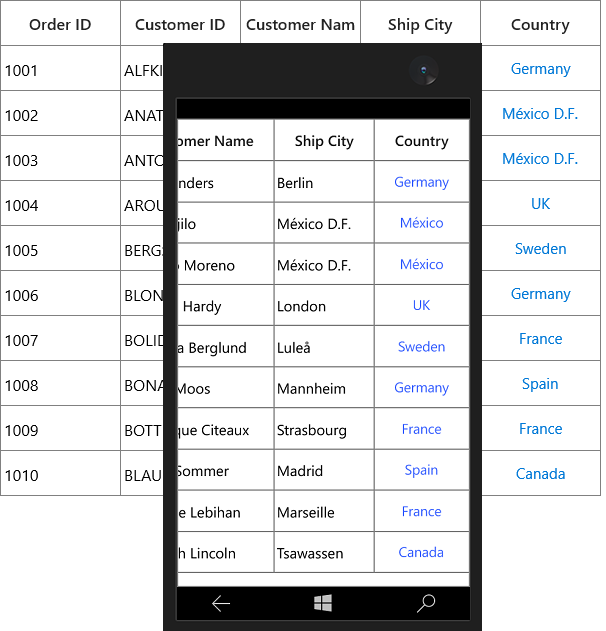
Task: Tap the back arrow on the phone navigation bar
Action: tap(221, 604)
